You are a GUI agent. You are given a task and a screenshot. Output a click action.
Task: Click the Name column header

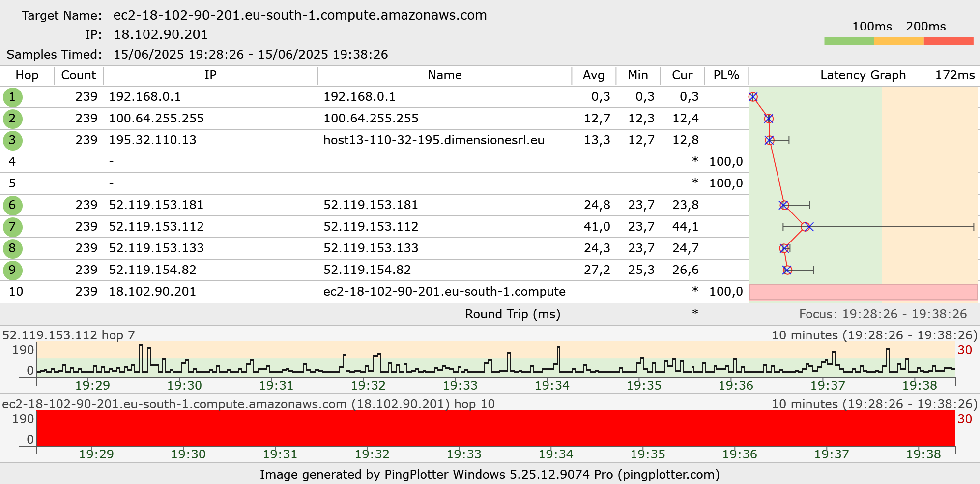pyautogui.click(x=444, y=75)
